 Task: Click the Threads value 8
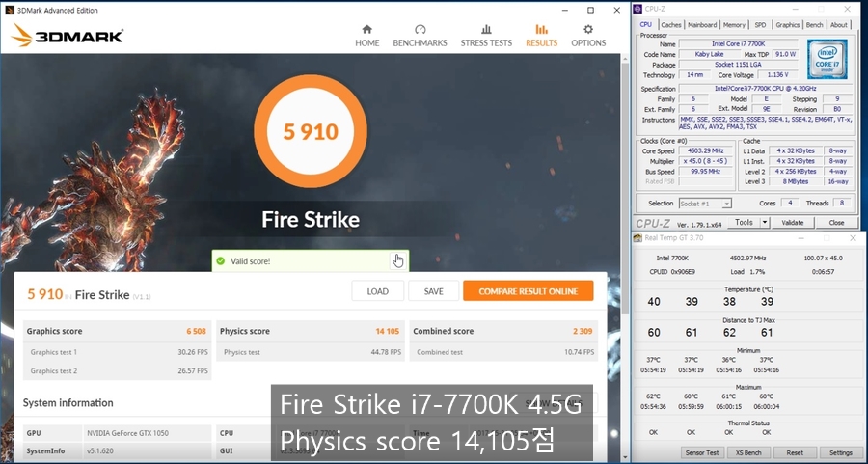pyautogui.click(x=842, y=204)
